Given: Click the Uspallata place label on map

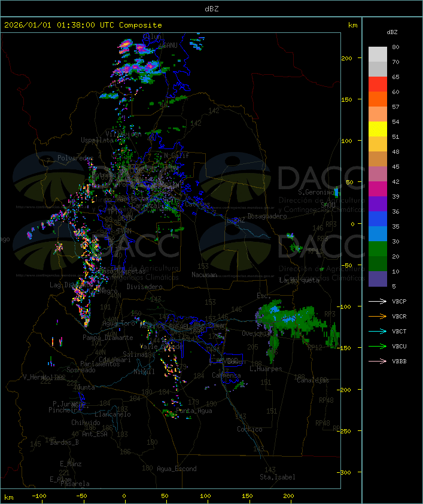Looking at the screenshot, I should (x=97, y=140).
